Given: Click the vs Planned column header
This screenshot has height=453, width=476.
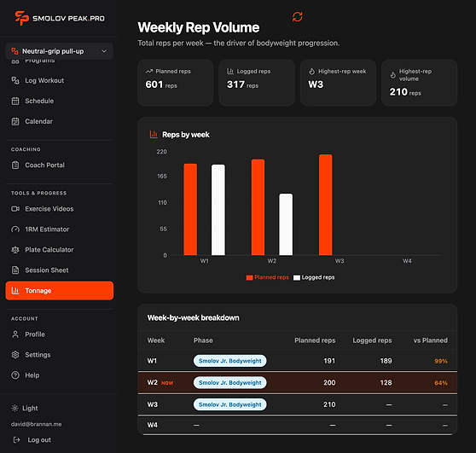Looking at the screenshot, I should (431, 340).
